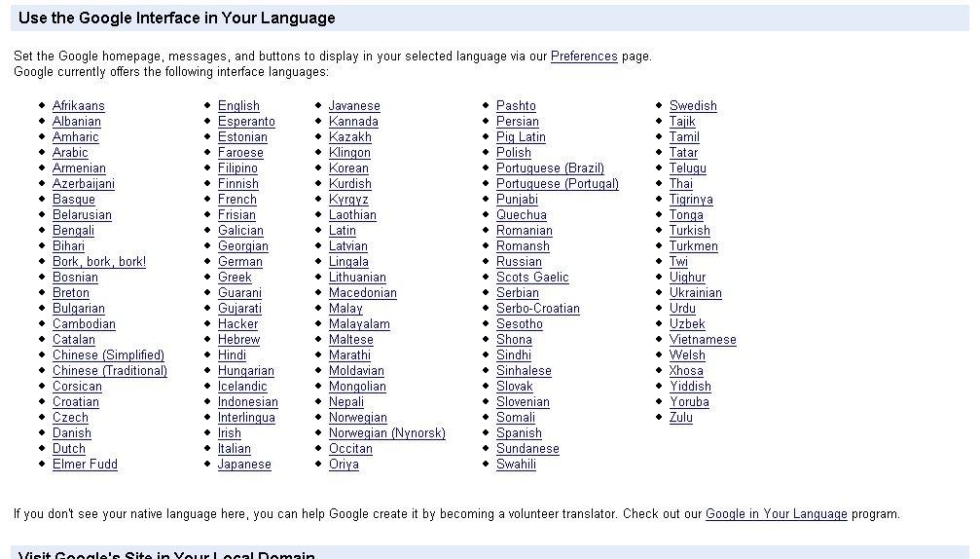Open the Hacker language option

(x=237, y=324)
